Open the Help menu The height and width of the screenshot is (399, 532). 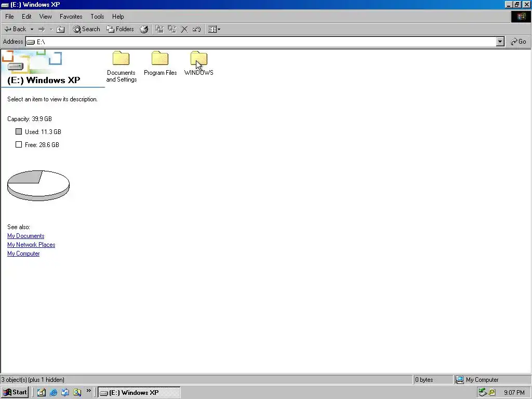pos(118,16)
